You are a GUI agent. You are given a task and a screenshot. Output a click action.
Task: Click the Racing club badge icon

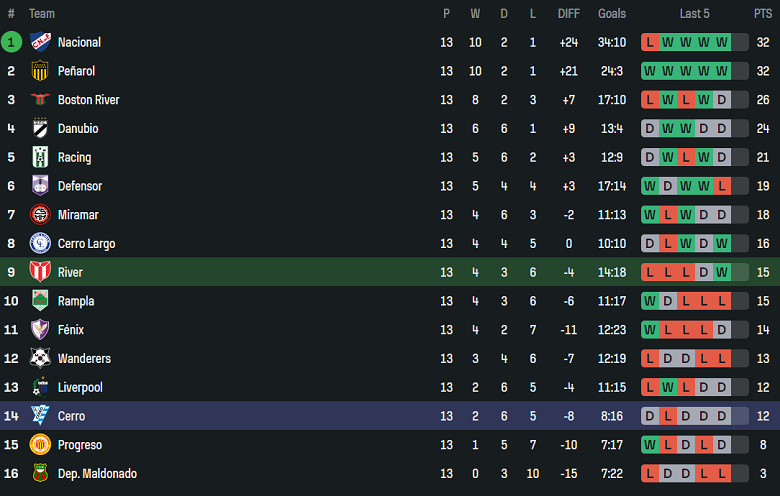pyautogui.click(x=40, y=157)
